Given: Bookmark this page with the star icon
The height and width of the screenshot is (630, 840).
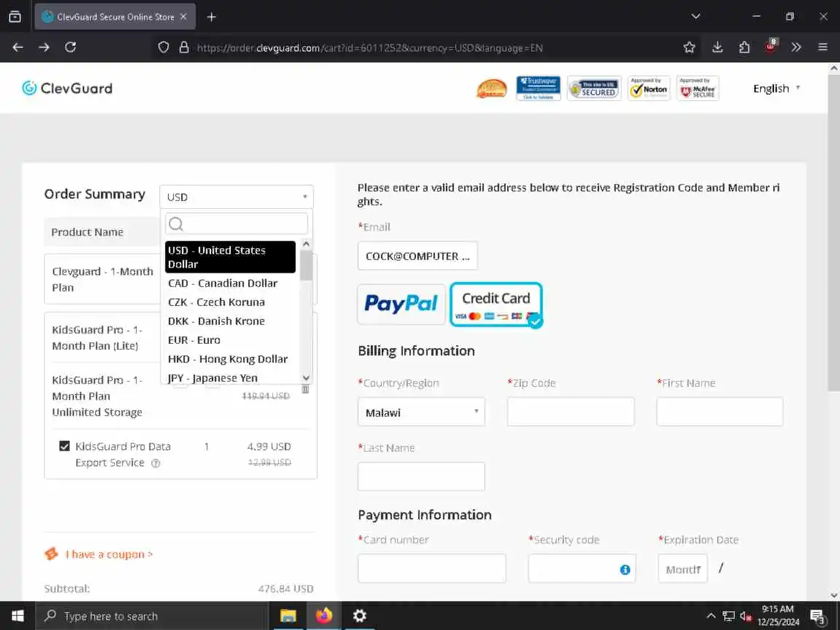Looking at the screenshot, I should (690, 47).
